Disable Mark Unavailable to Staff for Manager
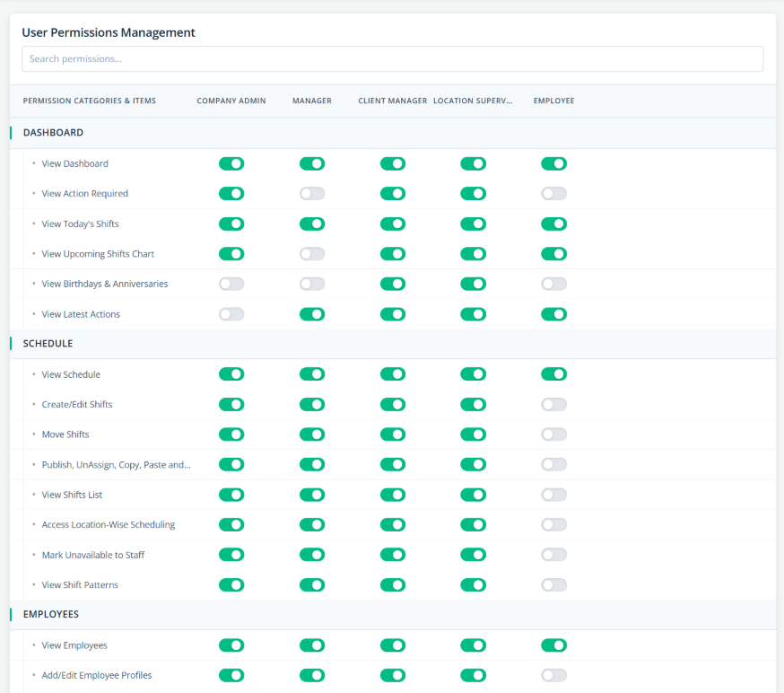The height and width of the screenshot is (693, 784). (312, 555)
